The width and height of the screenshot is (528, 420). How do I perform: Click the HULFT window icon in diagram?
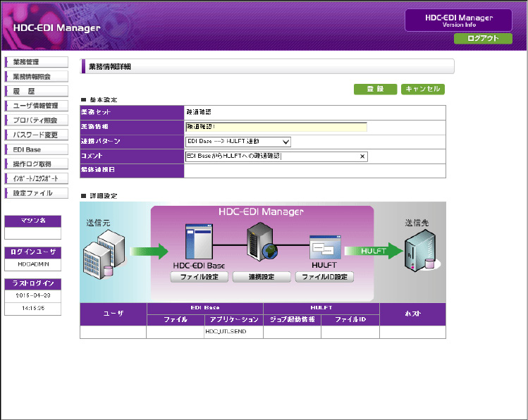point(325,247)
